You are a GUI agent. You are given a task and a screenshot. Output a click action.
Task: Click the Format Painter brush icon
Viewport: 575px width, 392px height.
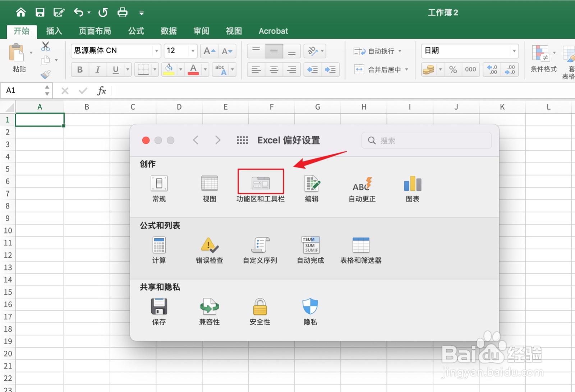click(46, 74)
